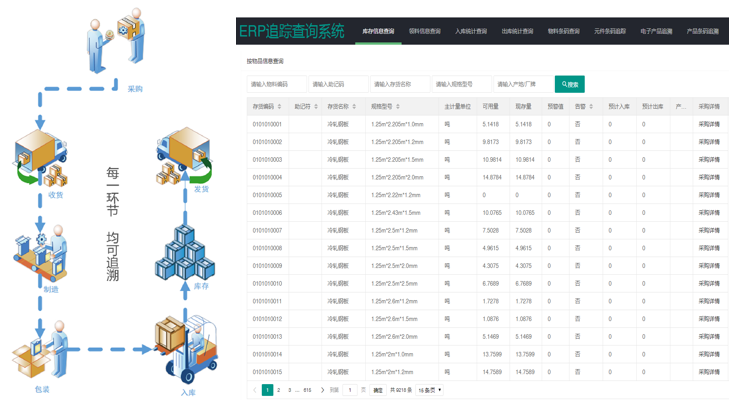Focus the 请输入存货名称 input field
Image resolution: width=736 pixels, height=404 pixels.
[x=400, y=84]
